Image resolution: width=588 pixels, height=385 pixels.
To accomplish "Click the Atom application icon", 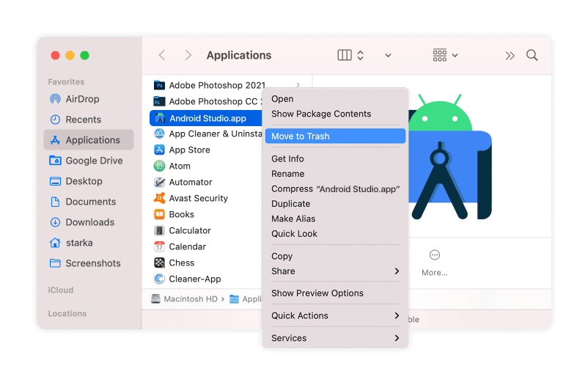I will (159, 166).
